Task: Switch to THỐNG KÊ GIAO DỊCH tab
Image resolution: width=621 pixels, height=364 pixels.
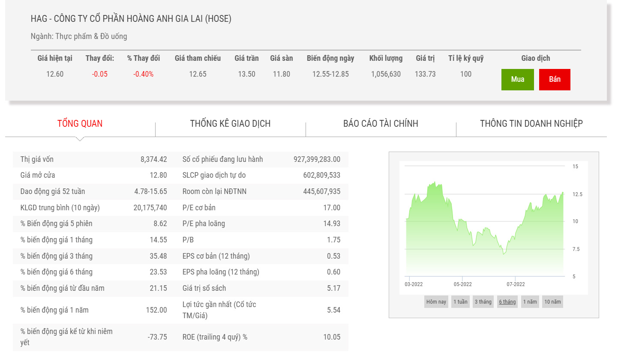Action: pos(230,124)
